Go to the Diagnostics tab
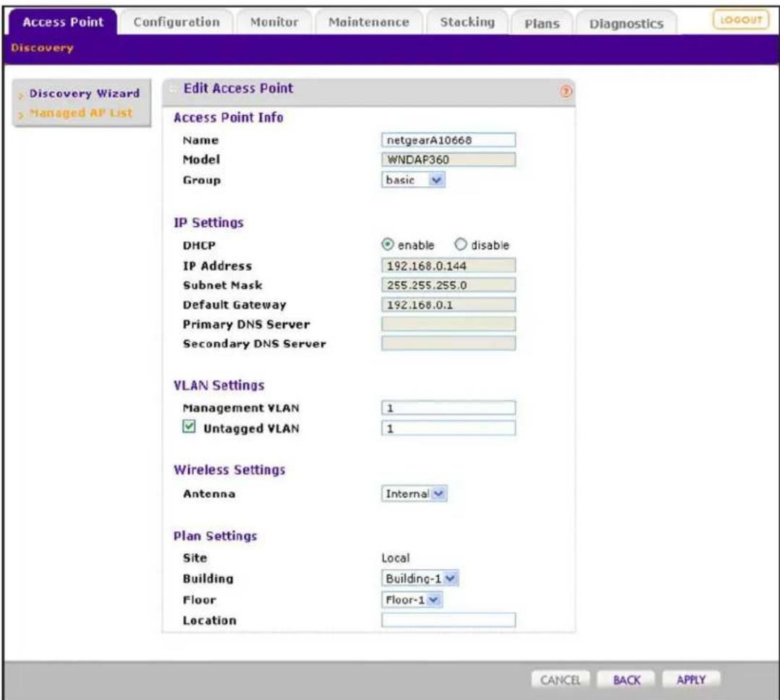 click(627, 23)
